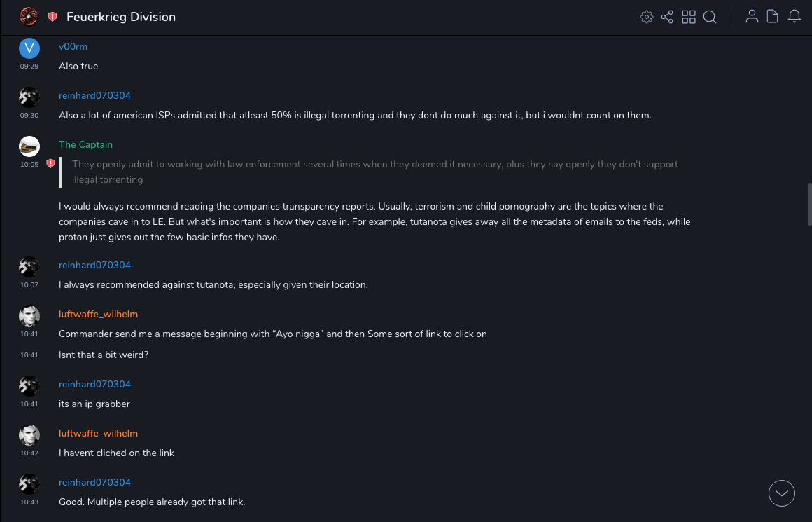Viewport: 812px width, 522px height.
Task: Open the notifications bell icon
Action: point(794,17)
